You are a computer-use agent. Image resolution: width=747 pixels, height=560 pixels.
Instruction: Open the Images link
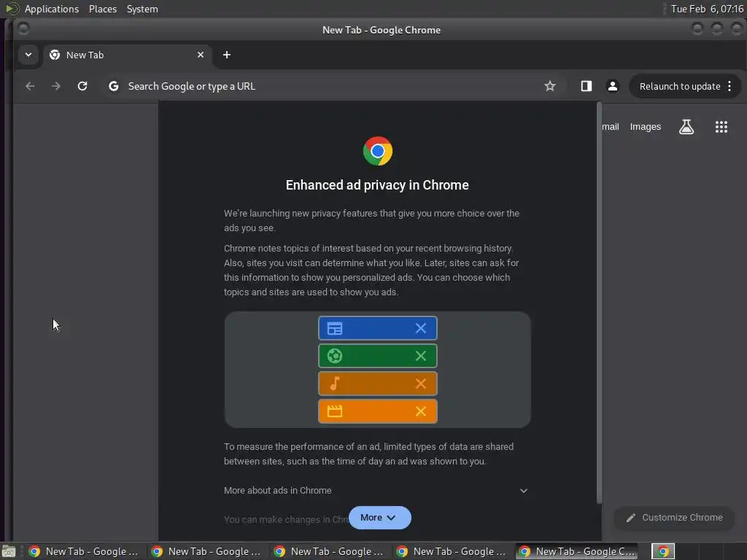click(x=645, y=127)
